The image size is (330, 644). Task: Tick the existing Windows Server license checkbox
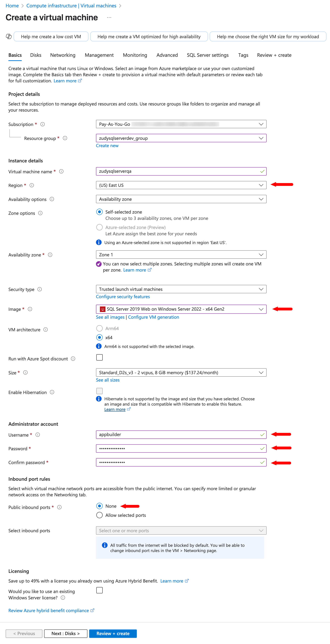click(x=99, y=590)
